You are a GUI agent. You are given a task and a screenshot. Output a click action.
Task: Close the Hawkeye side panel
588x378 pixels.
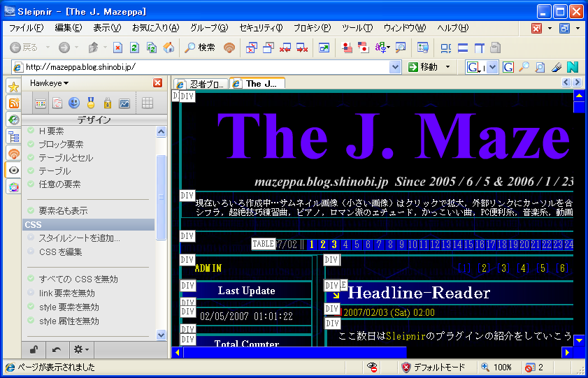point(158,82)
